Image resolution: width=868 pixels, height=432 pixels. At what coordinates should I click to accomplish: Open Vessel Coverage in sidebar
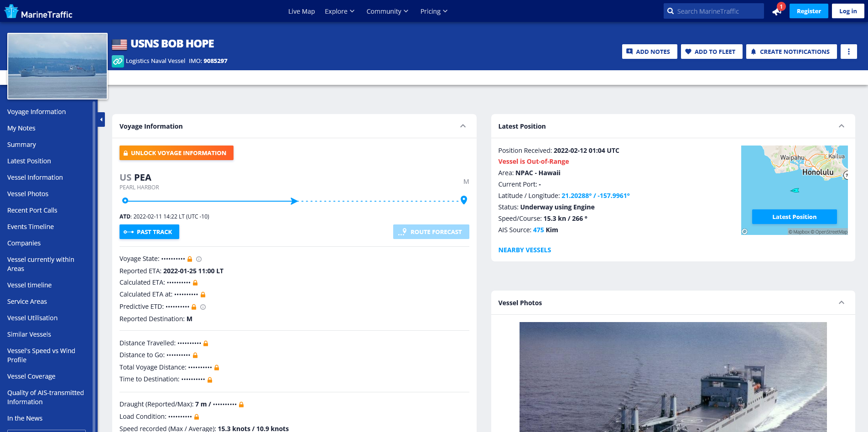[x=31, y=376]
